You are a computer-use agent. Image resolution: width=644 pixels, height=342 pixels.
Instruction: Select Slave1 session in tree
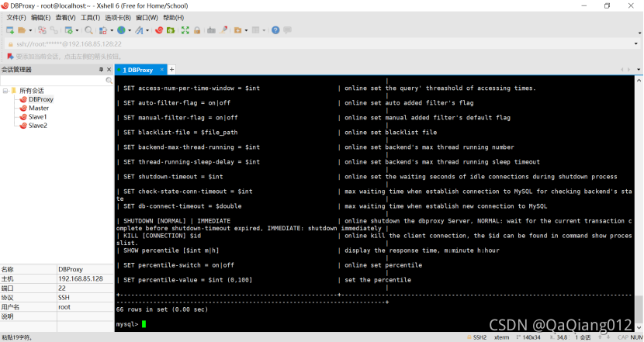click(38, 117)
